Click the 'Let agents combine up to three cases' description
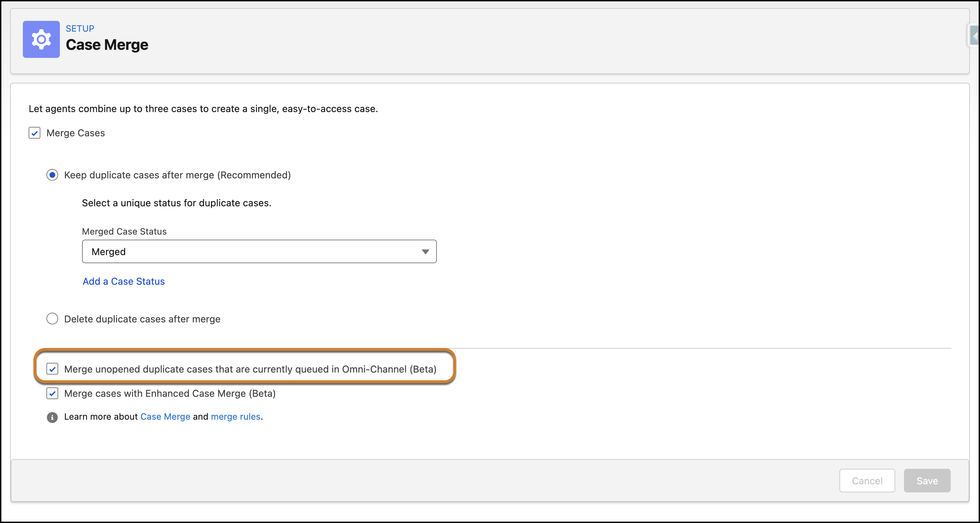The width and height of the screenshot is (980, 523). pos(203,109)
